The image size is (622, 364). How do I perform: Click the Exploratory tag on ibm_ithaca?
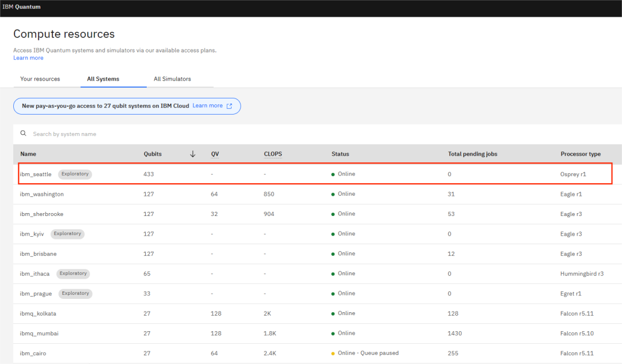[73, 274]
